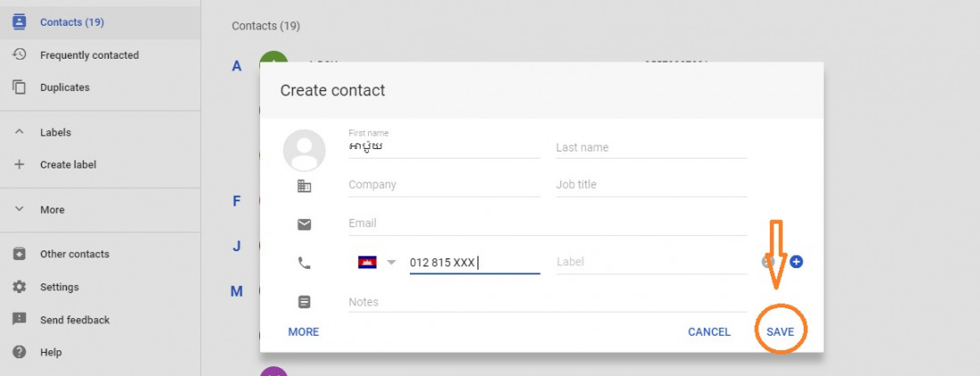Image resolution: width=980 pixels, height=376 pixels.
Task: Click Create label plus icon
Action: [x=20, y=165]
